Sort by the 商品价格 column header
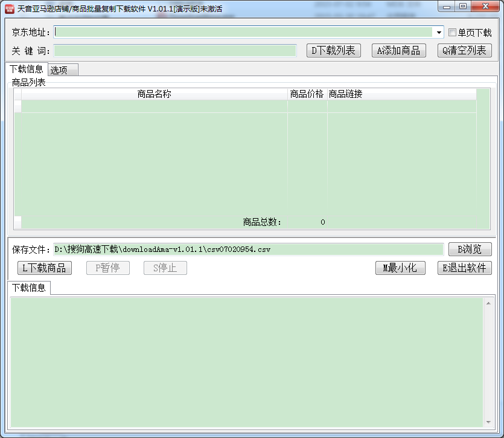This screenshot has height=438, width=504. [x=307, y=94]
